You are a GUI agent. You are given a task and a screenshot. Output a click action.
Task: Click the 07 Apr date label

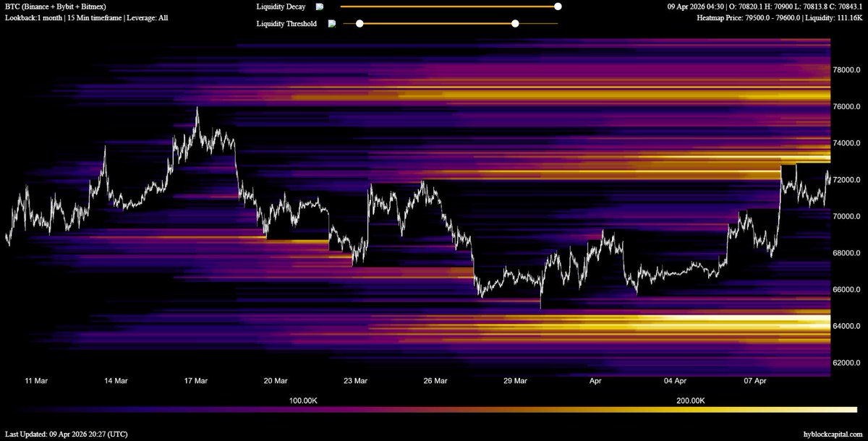point(754,380)
